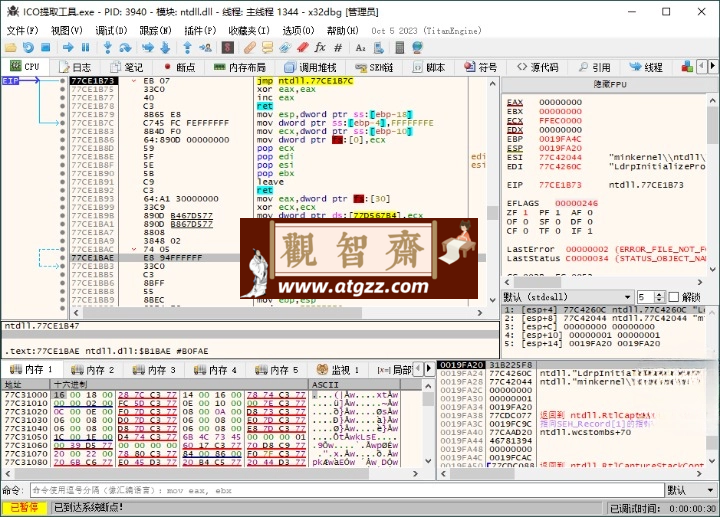
Task: Open the calculator toolbar icon
Action: (399, 47)
